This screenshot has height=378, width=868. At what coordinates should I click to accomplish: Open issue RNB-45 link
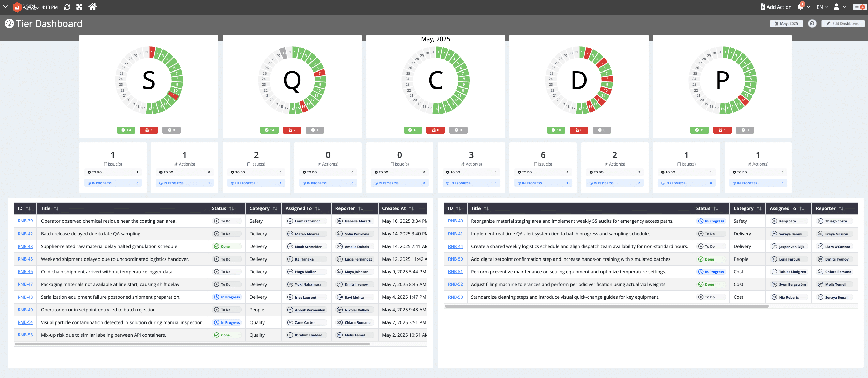25,259
